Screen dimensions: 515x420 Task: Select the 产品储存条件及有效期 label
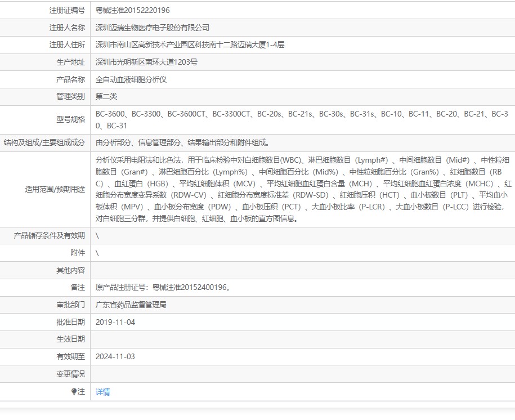click(50, 235)
